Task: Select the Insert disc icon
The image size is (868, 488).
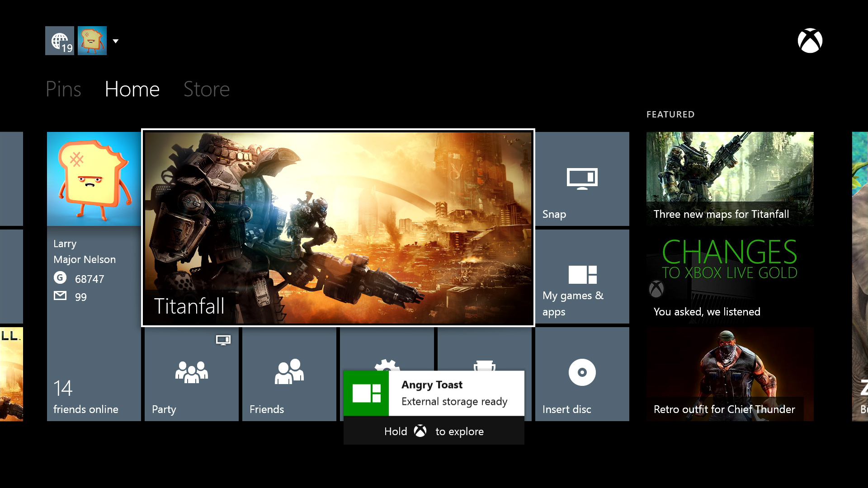Action: (582, 372)
